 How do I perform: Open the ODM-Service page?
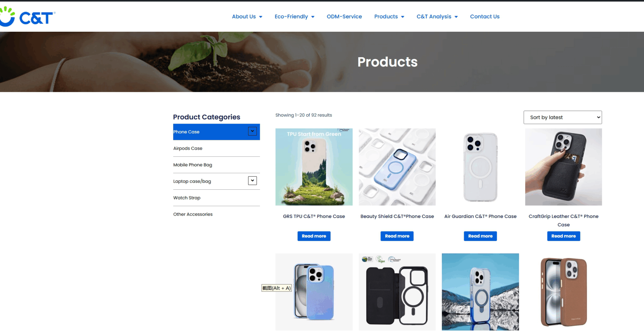pos(344,16)
